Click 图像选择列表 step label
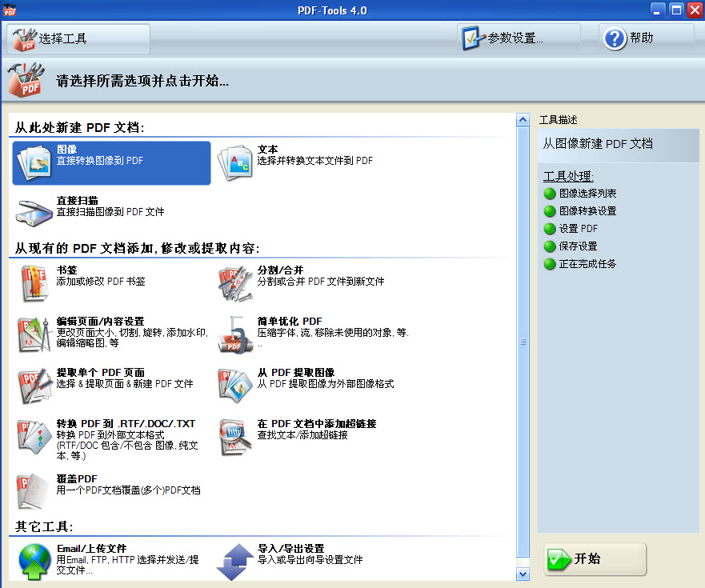This screenshot has height=588, width=705. tap(587, 194)
